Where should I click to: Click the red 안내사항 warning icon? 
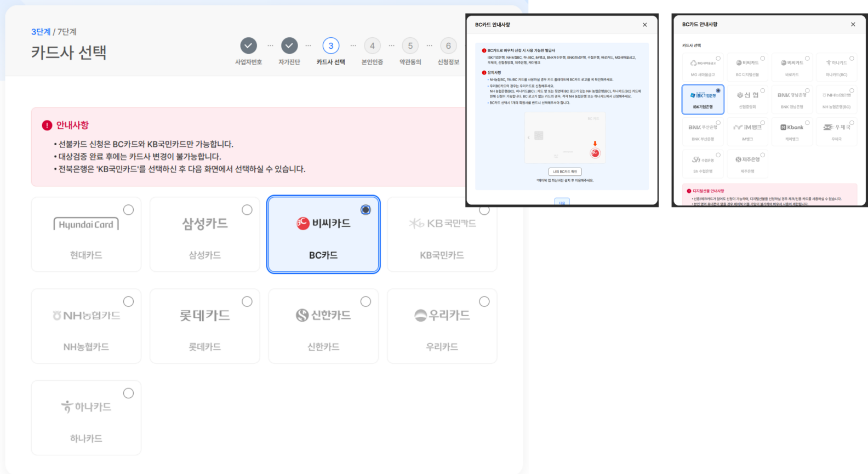[x=47, y=125]
